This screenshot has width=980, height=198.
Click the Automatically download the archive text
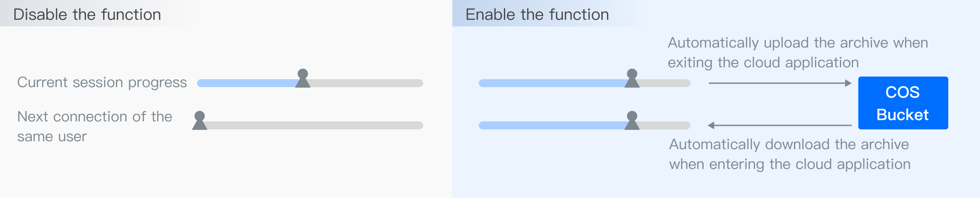[x=790, y=154]
